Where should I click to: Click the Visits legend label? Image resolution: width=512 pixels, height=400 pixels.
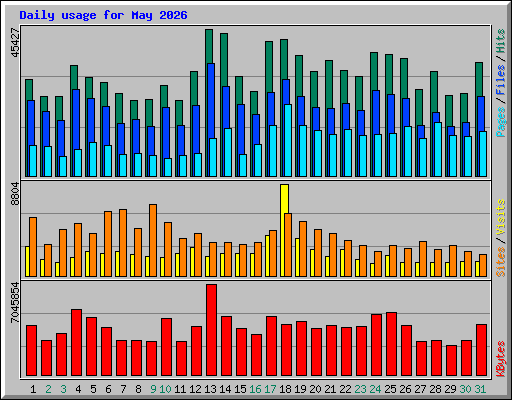pyautogui.click(x=501, y=218)
